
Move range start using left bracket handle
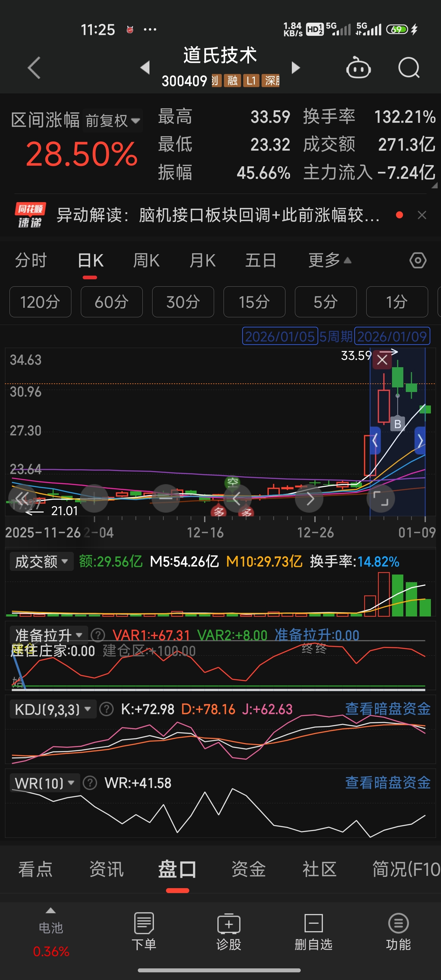(x=375, y=441)
